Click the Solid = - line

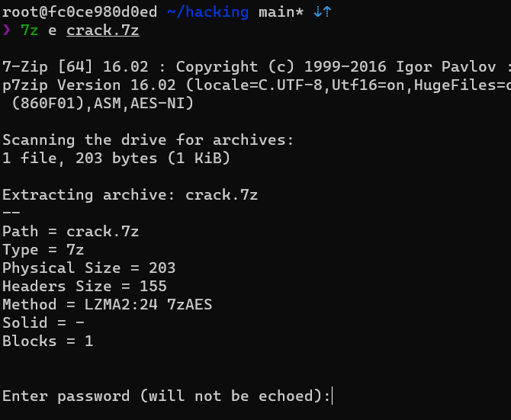(43, 322)
